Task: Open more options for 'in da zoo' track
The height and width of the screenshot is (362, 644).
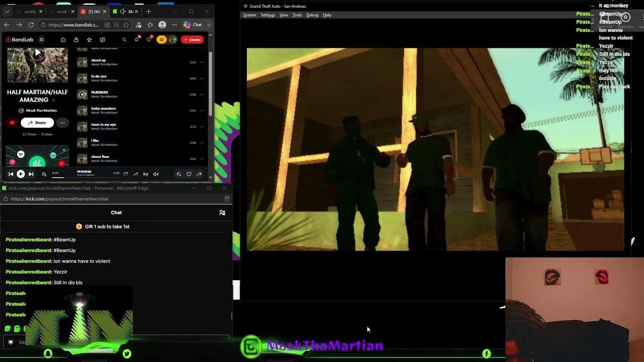Action: (x=202, y=78)
